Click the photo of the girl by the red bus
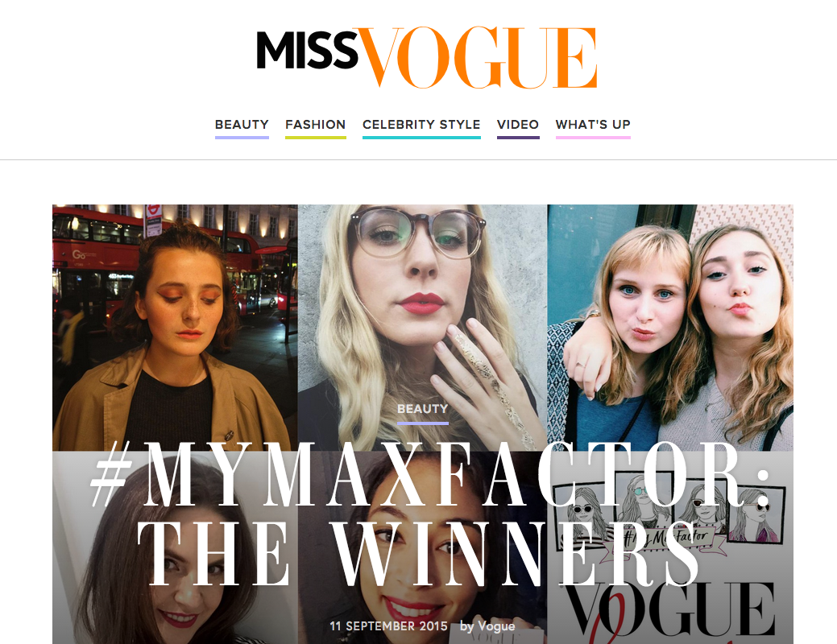 point(175,328)
